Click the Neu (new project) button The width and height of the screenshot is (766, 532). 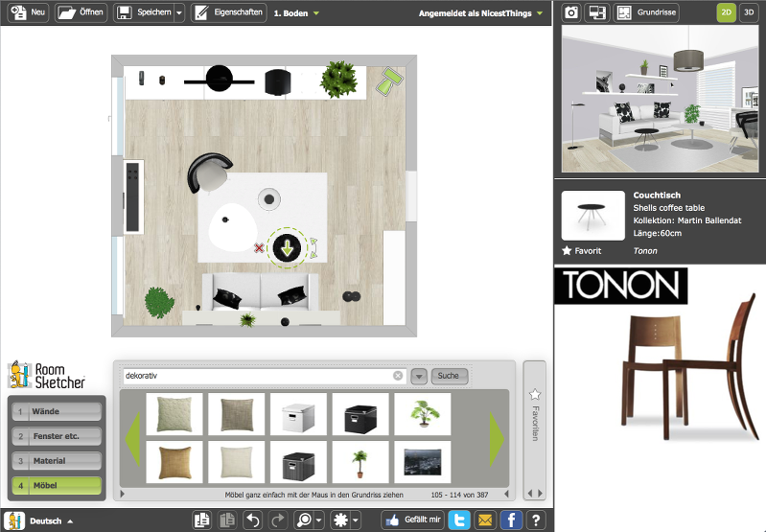pyautogui.click(x=29, y=12)
